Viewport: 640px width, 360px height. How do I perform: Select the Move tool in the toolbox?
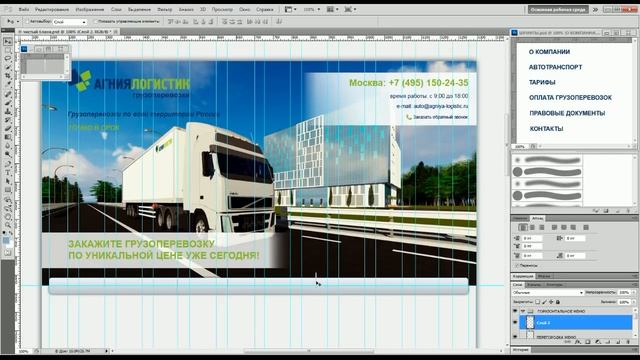coord(8,41)
